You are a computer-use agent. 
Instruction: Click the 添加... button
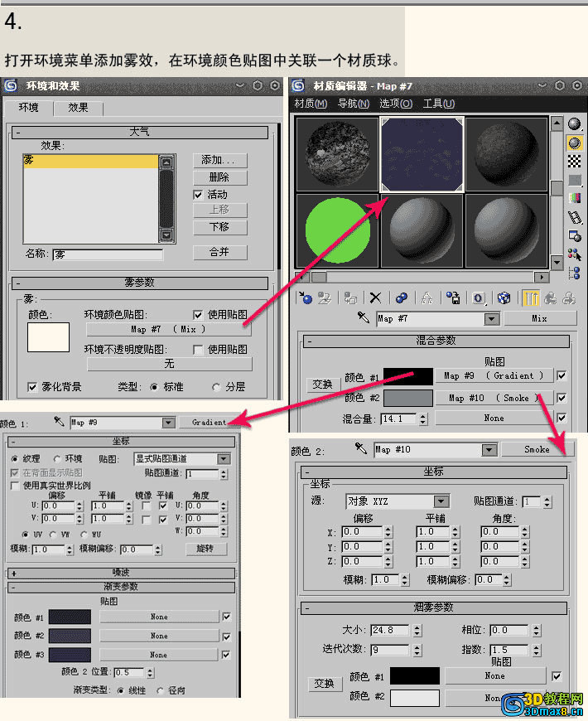219,161
